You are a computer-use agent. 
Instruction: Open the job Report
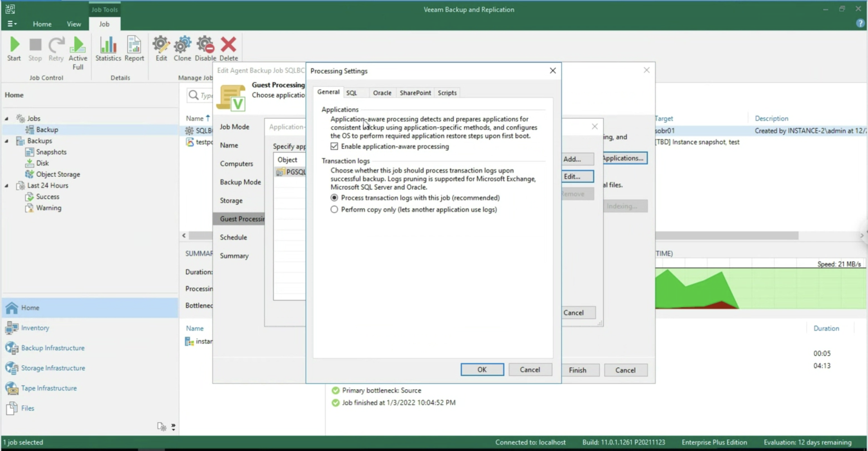(x=134, y=49)
